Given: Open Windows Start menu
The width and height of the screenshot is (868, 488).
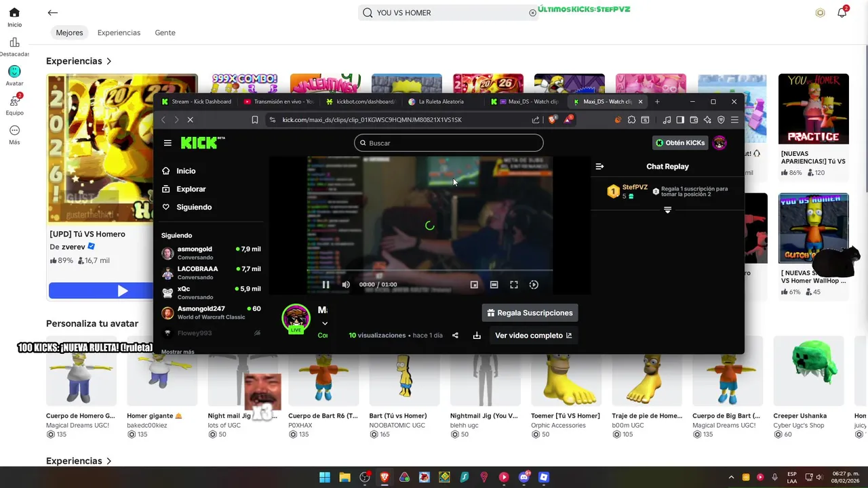Looking at the screenshot, I should click(x=325, y=477).
